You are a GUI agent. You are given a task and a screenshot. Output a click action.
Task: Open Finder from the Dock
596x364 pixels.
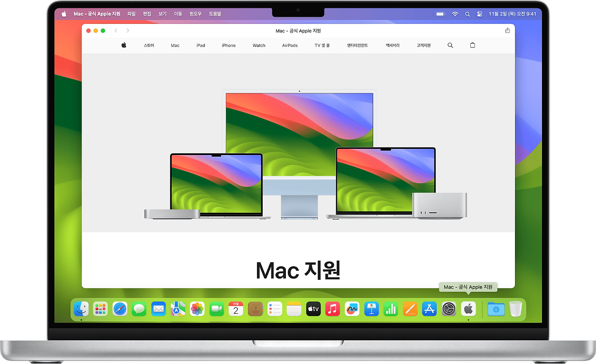[81, 309]
